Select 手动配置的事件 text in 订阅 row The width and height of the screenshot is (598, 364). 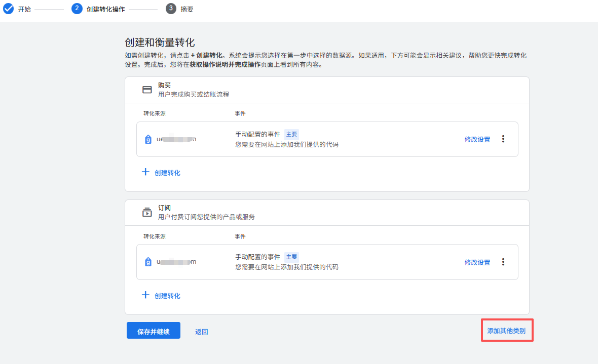pyautogui.click(x=257, y=257)
